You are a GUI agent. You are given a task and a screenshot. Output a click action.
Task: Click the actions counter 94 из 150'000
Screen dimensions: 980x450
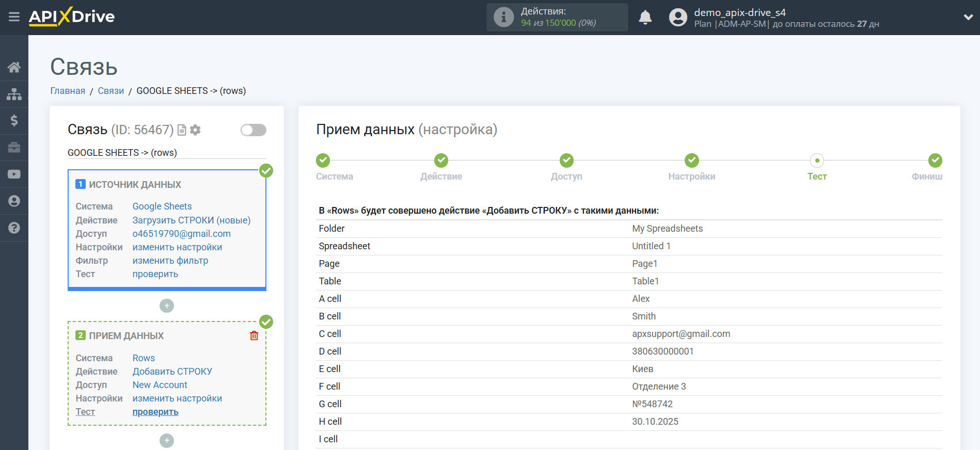[558, 23]
